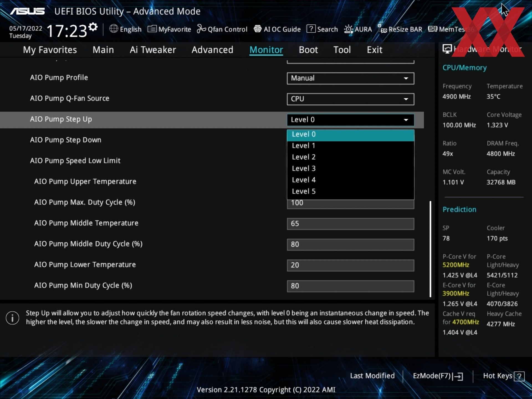
Task: Open the clock settings gear icon
Action: (x=93, y=27)
